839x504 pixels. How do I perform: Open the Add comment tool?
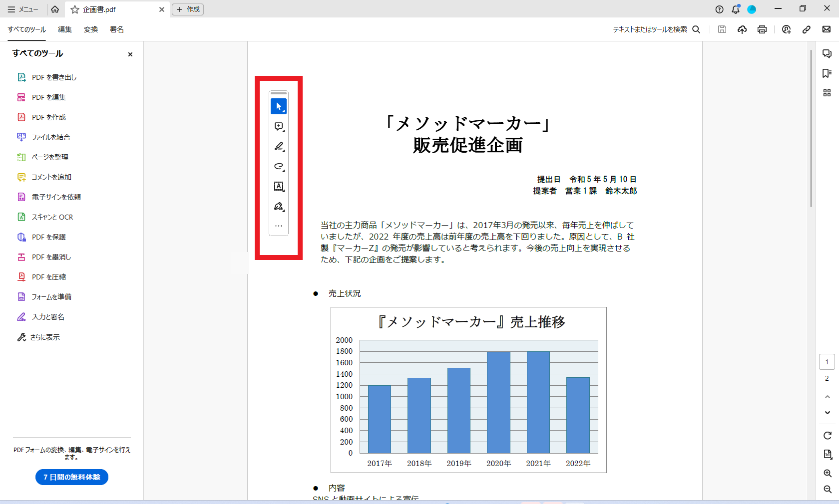pos(279,127)
